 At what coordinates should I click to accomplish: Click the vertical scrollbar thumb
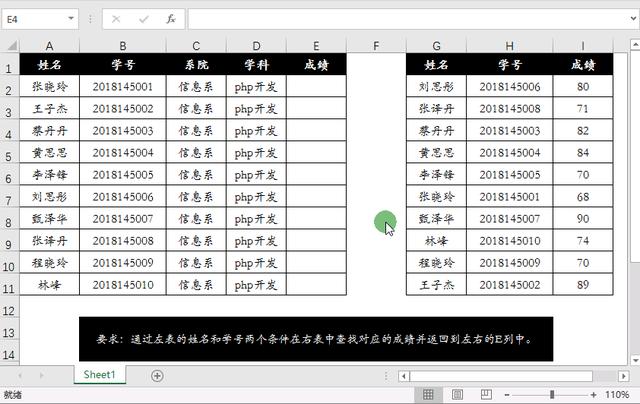[635, 156]
